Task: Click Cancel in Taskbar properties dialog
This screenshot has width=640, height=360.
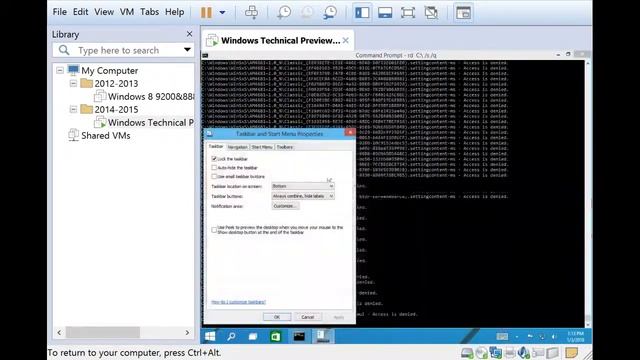Action: [x=307, y=317]
